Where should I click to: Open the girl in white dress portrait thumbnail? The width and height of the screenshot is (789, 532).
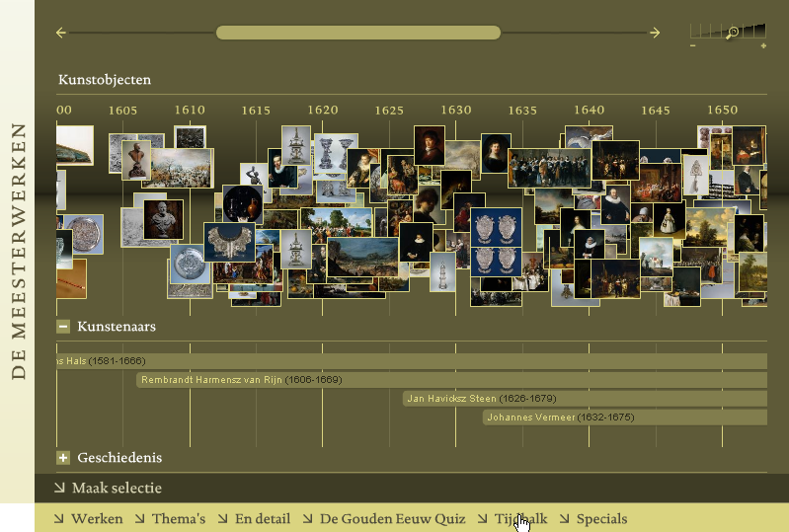pos(669,219)
